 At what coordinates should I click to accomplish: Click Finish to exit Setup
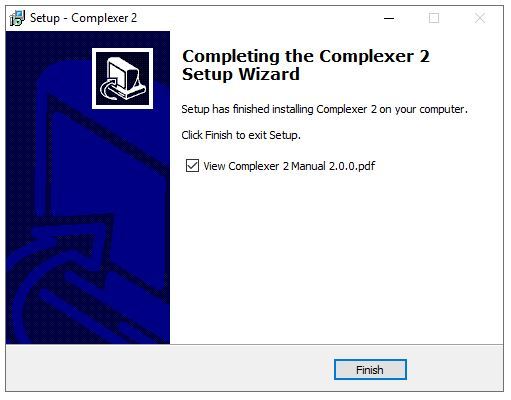[x=370, y=370]
